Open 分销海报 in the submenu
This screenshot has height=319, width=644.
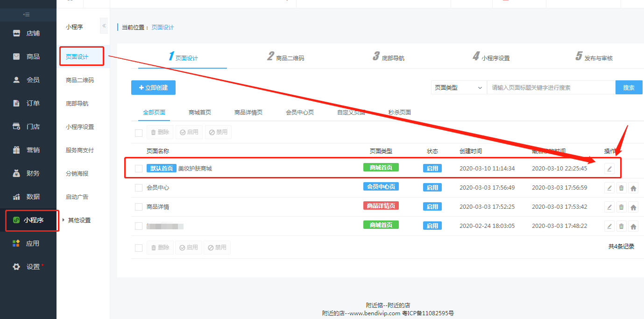77,173
